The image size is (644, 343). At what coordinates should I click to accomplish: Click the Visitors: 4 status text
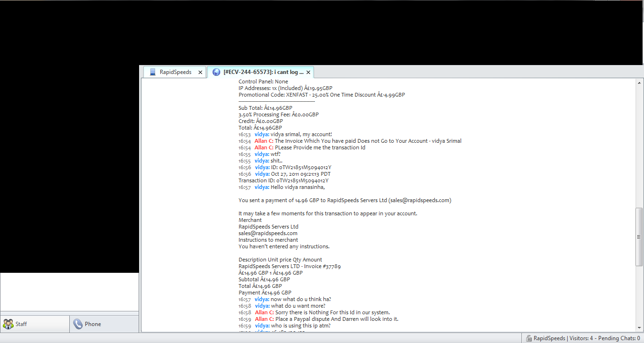click(x=581, y=338)
